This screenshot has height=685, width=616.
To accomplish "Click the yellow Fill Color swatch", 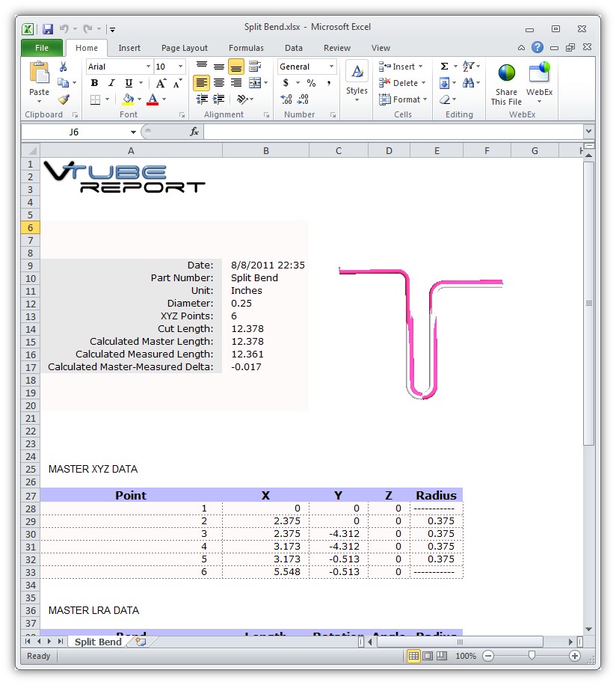I will pos(128,99).
